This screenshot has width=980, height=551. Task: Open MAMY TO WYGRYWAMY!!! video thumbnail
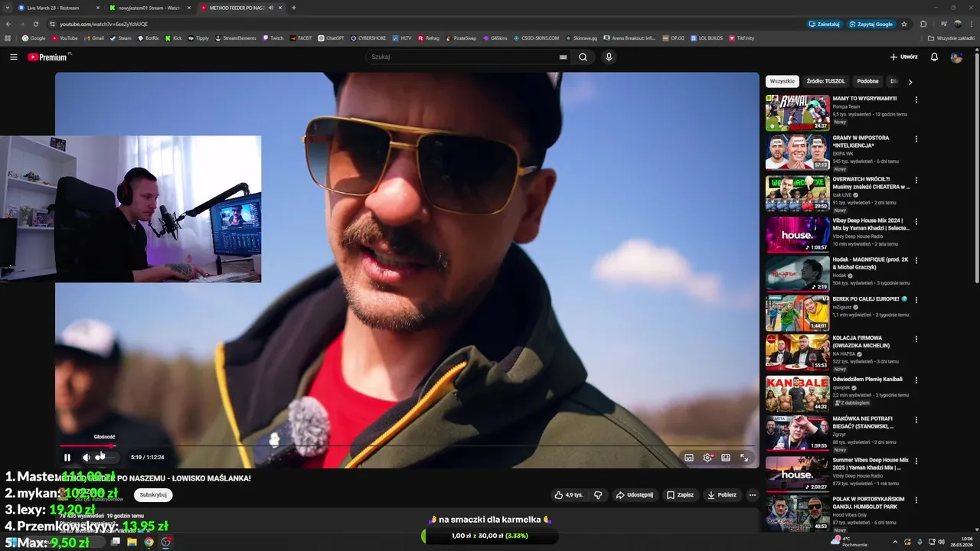797,112
